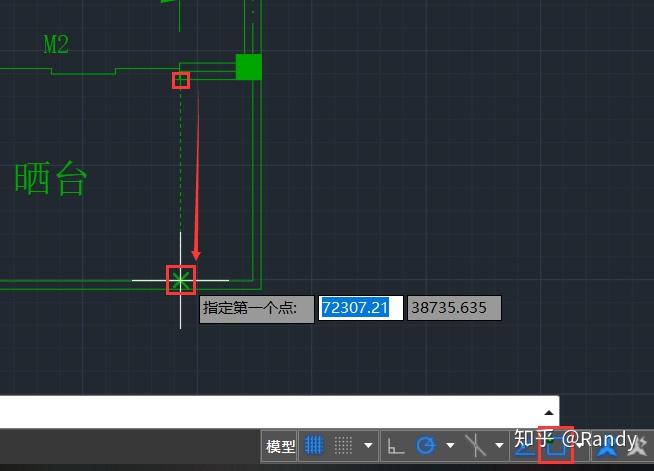
Task: Click the annotation visibility icon
Action: [606, 446]
